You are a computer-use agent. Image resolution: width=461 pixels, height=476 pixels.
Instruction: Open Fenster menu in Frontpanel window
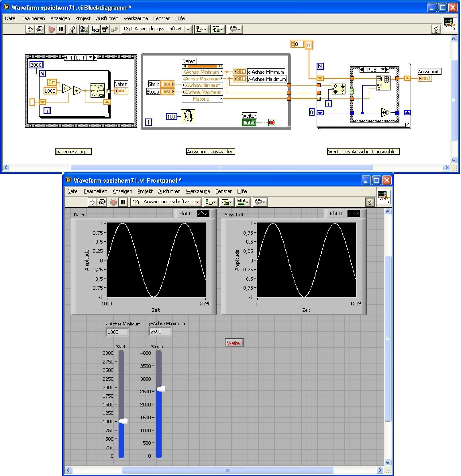click(223, 191)
